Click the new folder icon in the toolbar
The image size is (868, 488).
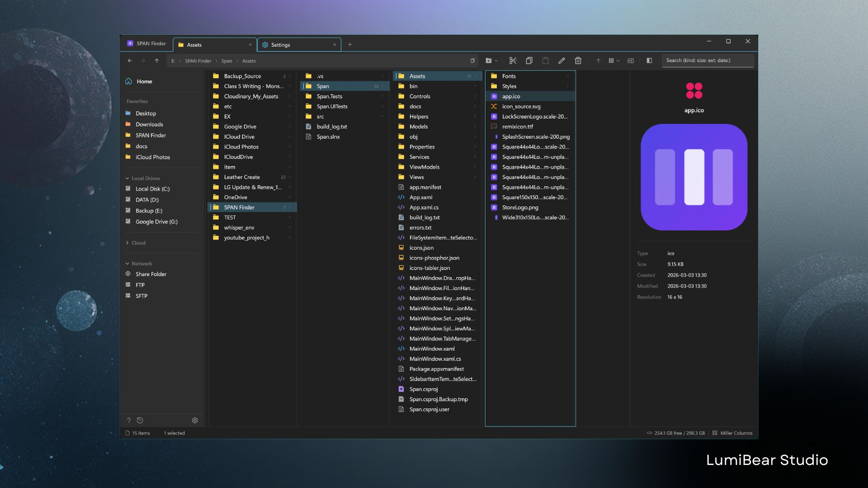488,60
